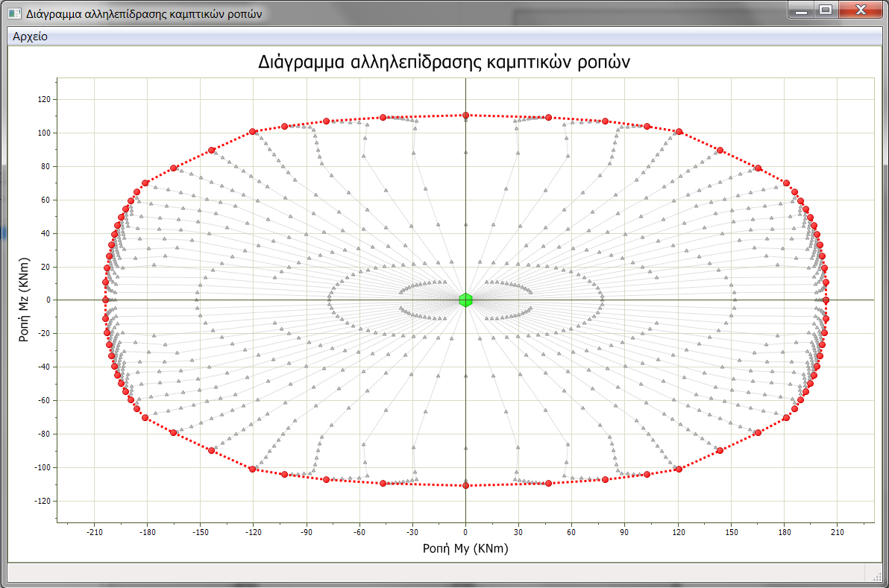Click the leftmost red point on the My axis

[105, 300]
